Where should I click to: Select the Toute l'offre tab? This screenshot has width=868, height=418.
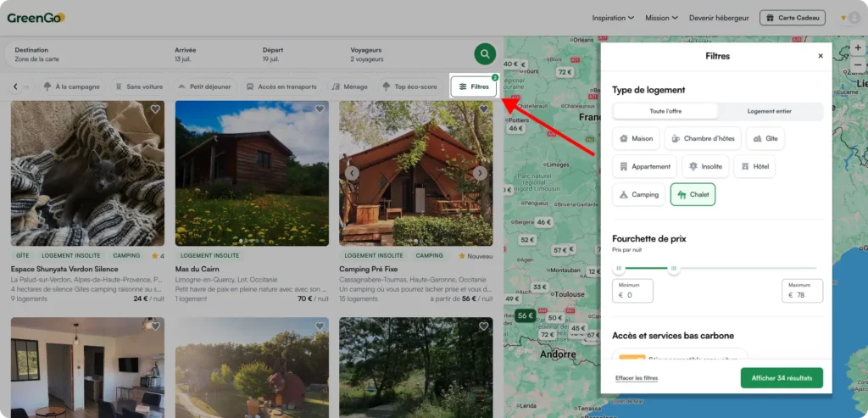pyautogui.click(x=665, y=111)
